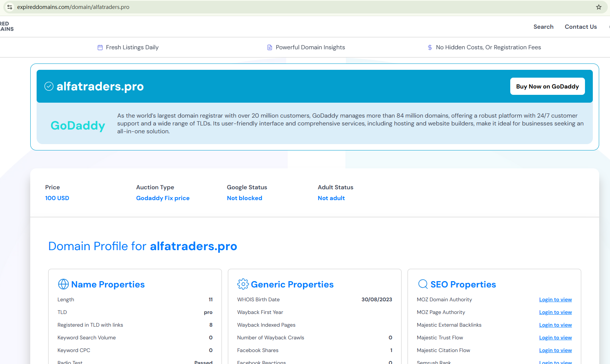Click the GoDaddy registrar description paragraph
This screenshot has height=364, width=610.
click(x=350, y=124)
